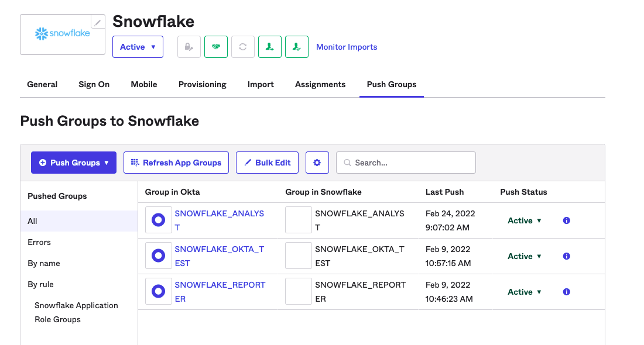
Task: Expand the Push Groups dropdown button
Action: click(x=73, y=162)
